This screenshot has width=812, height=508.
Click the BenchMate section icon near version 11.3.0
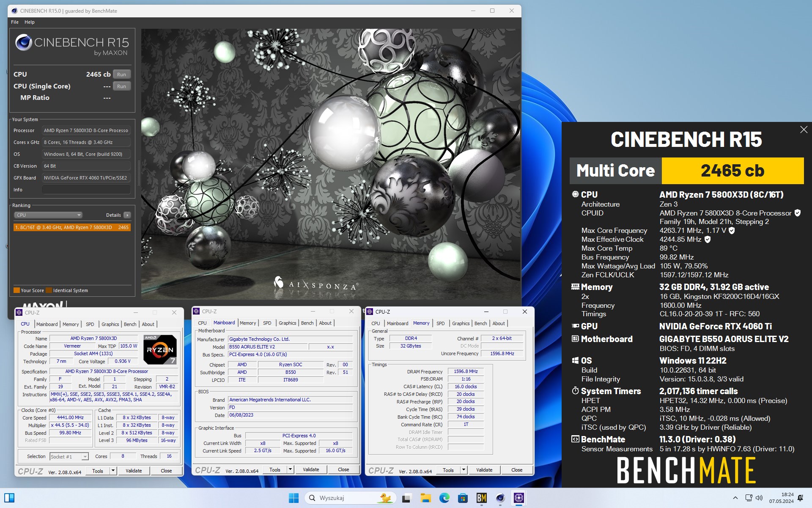click(x=575, y=439)
